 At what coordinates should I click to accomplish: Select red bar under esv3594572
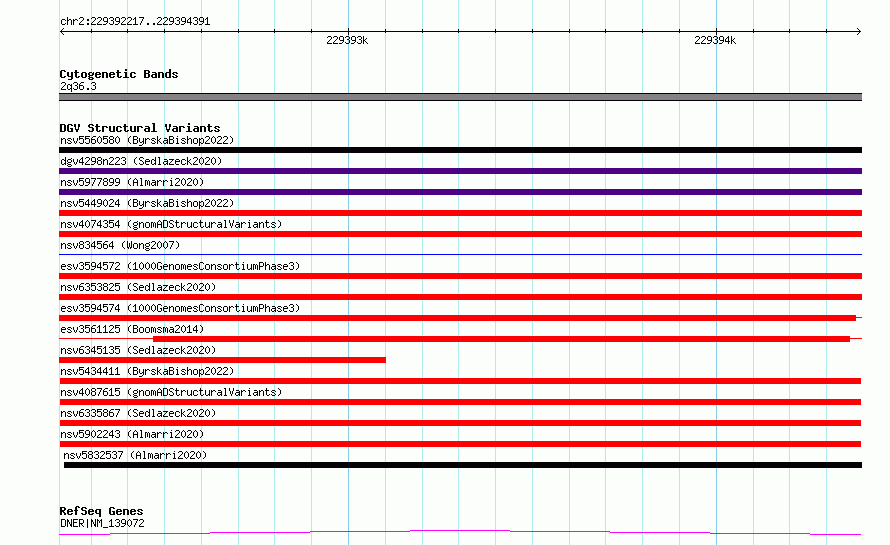tap(460, 276)
